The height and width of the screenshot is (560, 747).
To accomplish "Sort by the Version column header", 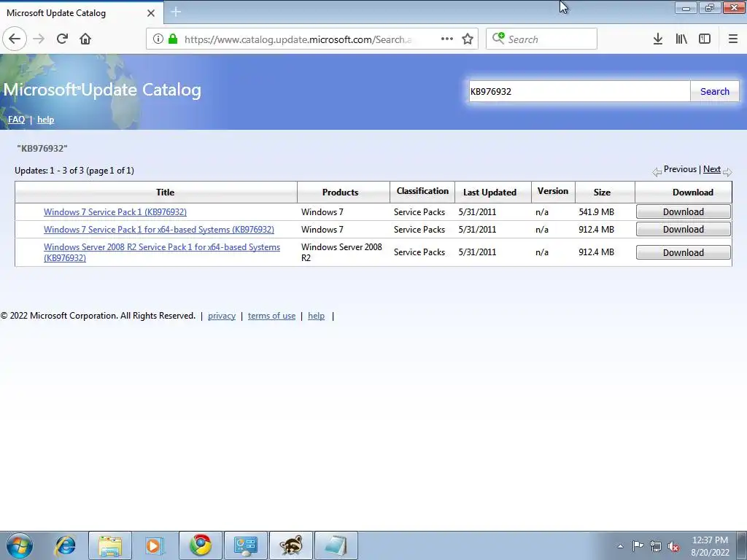I will coord(553,191).
